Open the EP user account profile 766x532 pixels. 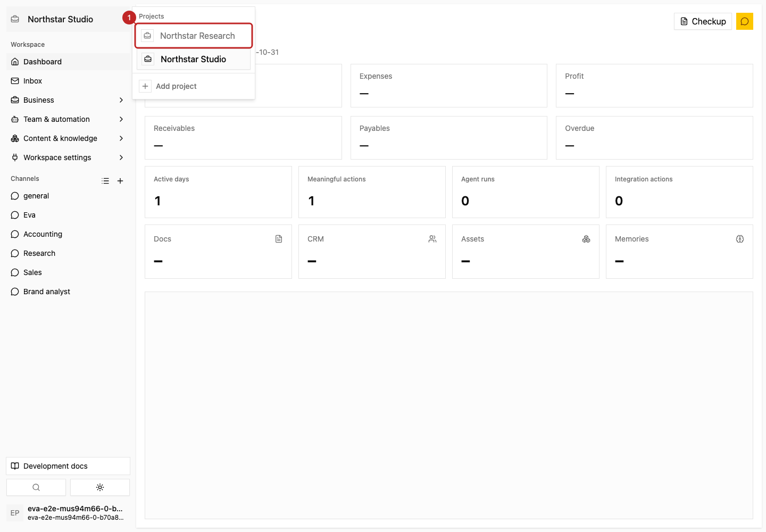[x=68, y=513]
